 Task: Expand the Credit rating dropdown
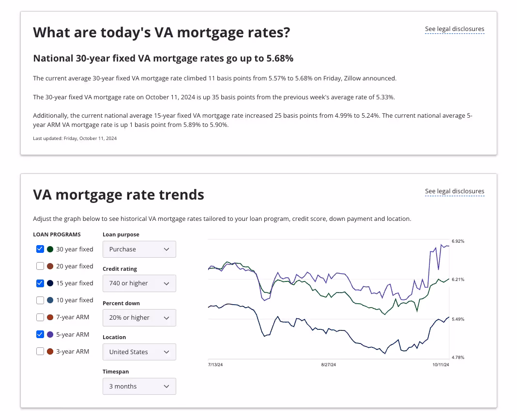coord(139,283)
